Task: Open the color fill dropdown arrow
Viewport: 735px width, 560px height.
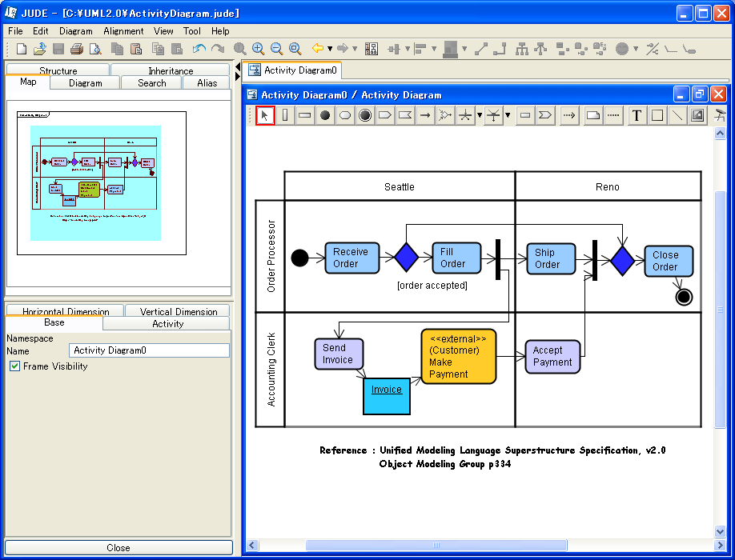Action: click(x=464, y=49)
